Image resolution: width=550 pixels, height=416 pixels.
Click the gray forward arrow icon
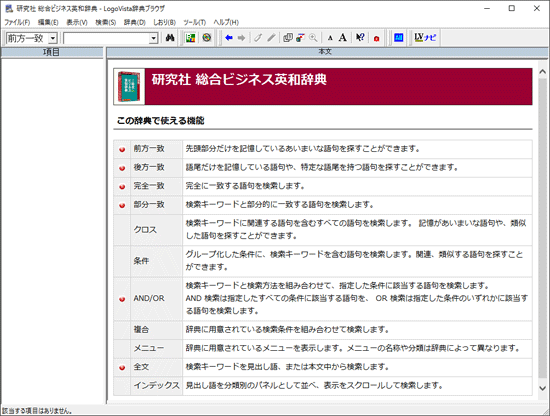tap(241, 38)
